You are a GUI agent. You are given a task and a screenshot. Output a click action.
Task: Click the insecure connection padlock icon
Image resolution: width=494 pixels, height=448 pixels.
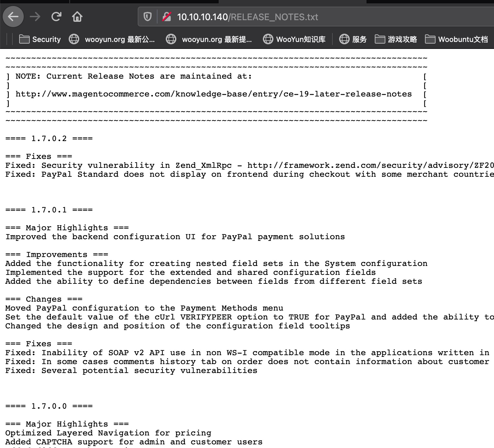pos(167,17)
